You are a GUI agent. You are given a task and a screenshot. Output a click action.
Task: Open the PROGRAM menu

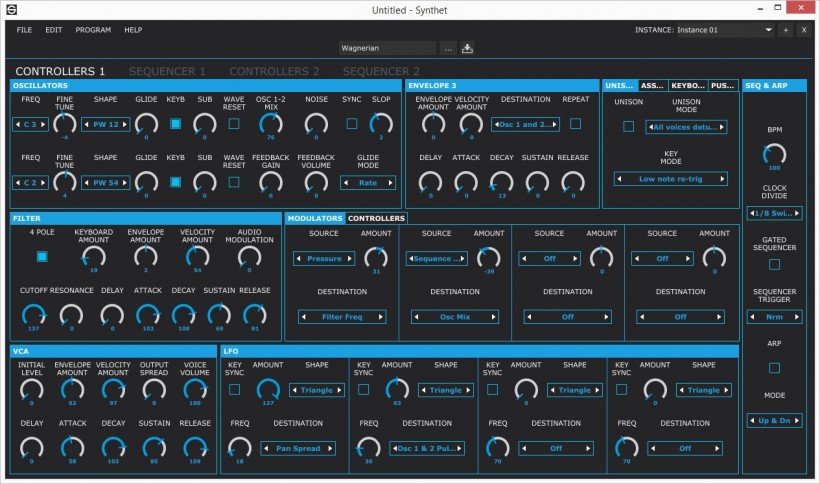click(93, 30)
